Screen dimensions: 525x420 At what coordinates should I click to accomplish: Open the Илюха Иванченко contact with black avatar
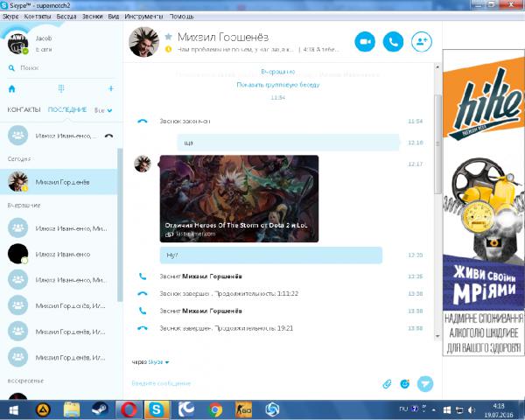[x=59, y=255]
